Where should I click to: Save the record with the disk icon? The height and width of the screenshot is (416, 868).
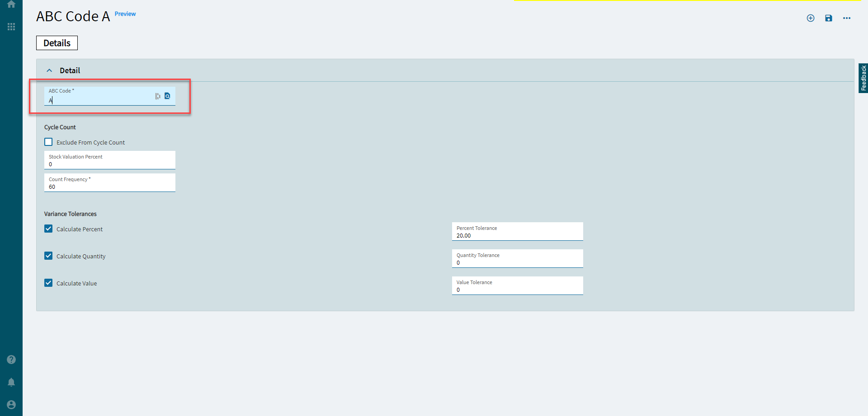pos(829,18)
